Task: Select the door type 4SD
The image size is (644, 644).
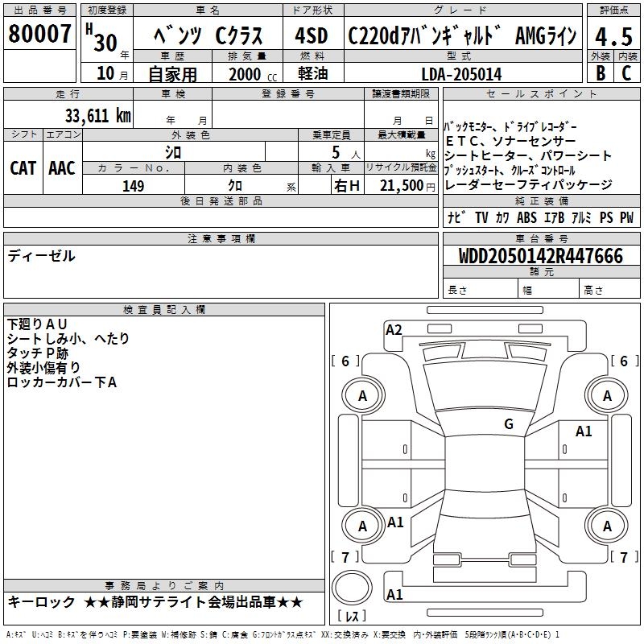Action: [x=312, y=35]
